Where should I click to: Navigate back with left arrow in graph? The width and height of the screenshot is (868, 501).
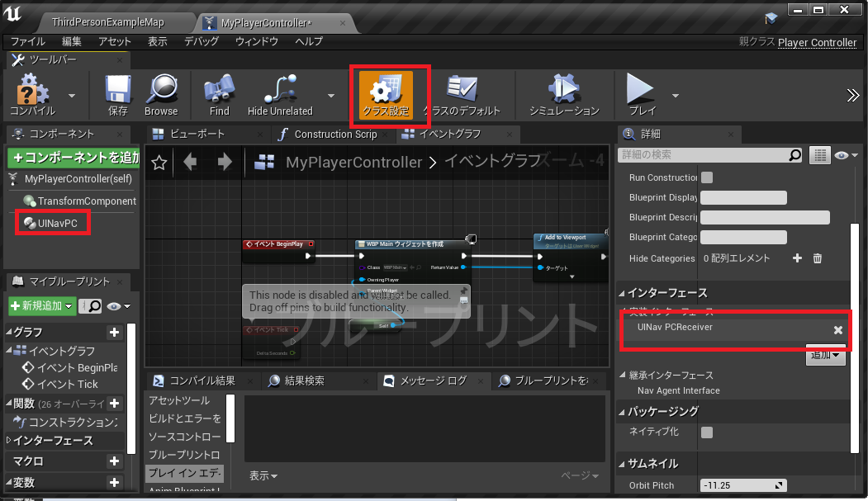click(x=190, y=162)
